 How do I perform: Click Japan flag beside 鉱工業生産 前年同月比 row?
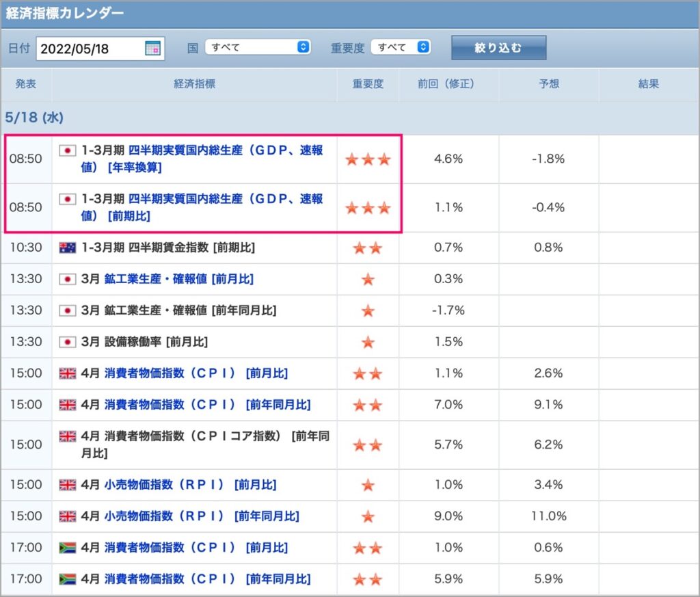coord(68,310)
